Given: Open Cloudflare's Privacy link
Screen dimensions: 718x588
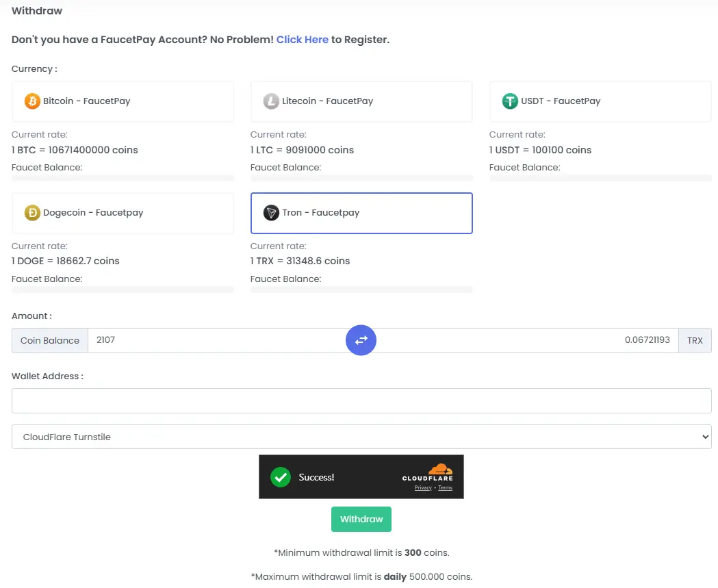Looking at the screenshot, I should (x=422, y=487).
